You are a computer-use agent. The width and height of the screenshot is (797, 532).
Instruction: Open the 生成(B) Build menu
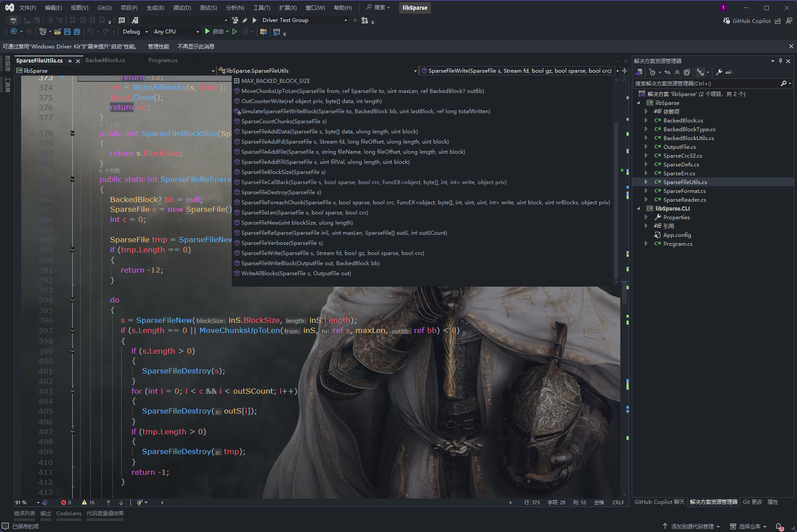[155, 7]
